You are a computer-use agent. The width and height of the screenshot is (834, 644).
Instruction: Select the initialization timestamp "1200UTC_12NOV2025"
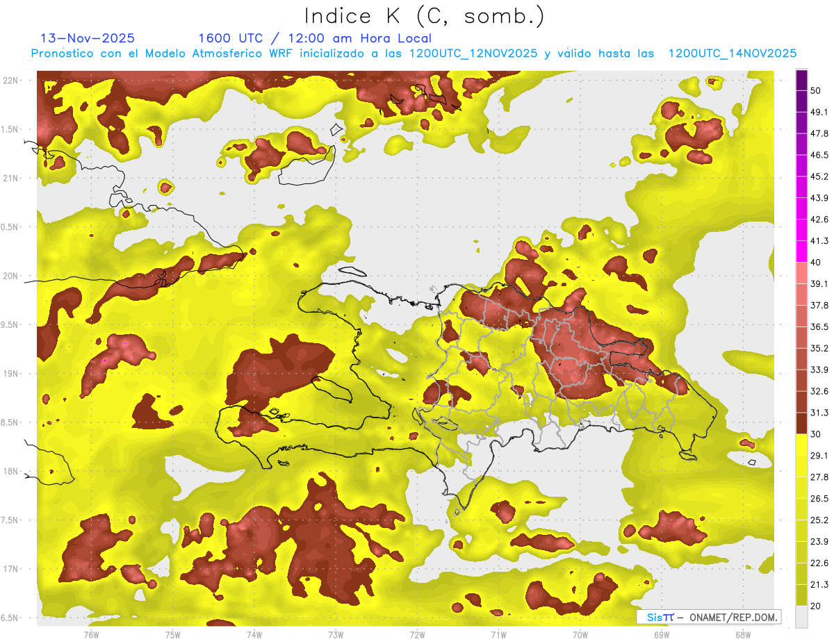pyautogui.click(x=473, y=53)
